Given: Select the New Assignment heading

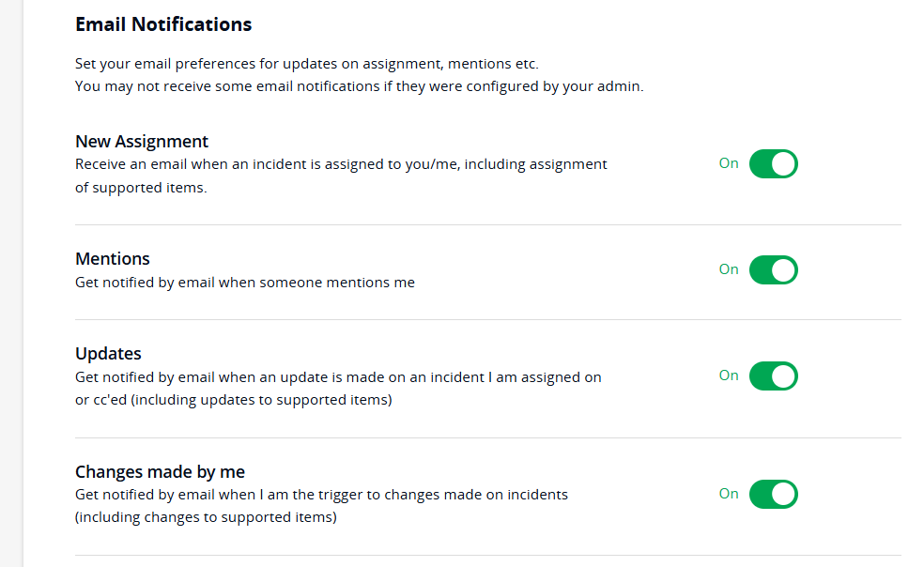Looking at the screenshot, I should click(142, 142).
